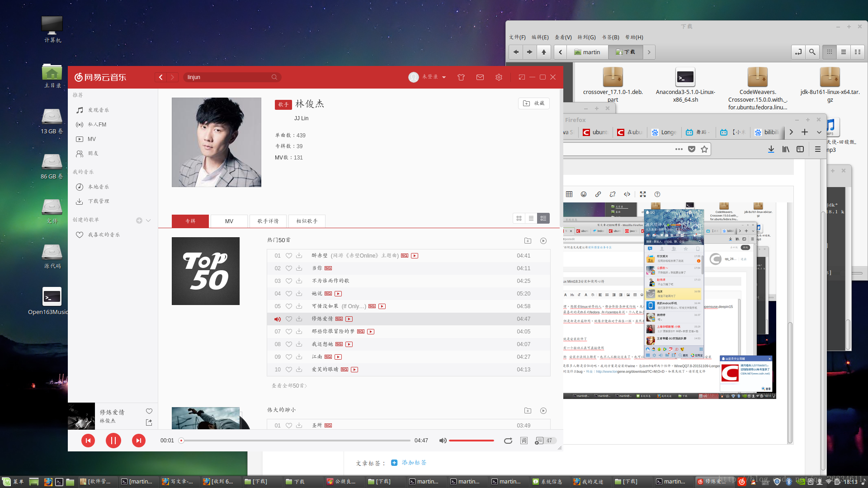Go back in NetEase music navigation

click(x=161, y=77)
